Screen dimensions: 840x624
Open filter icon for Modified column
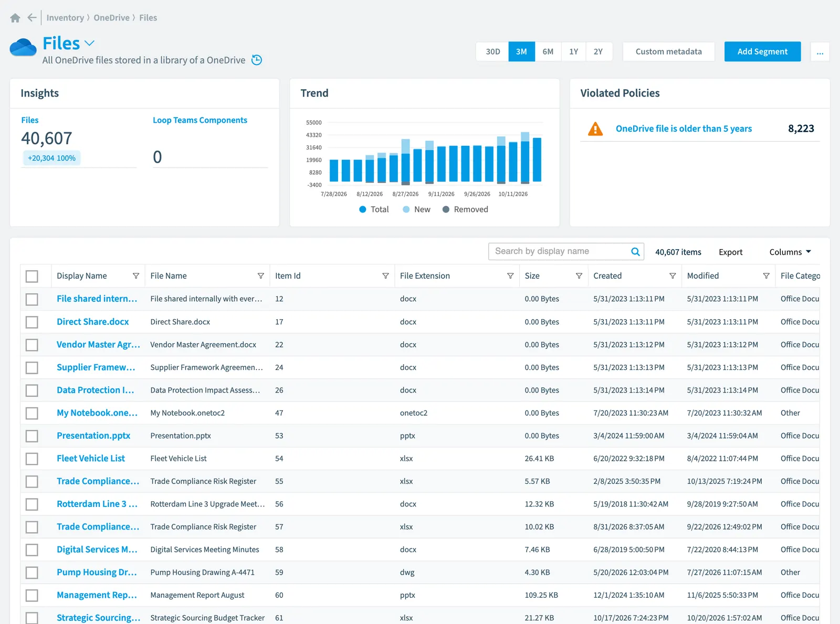pyautogui.click(x=766, y=276)
